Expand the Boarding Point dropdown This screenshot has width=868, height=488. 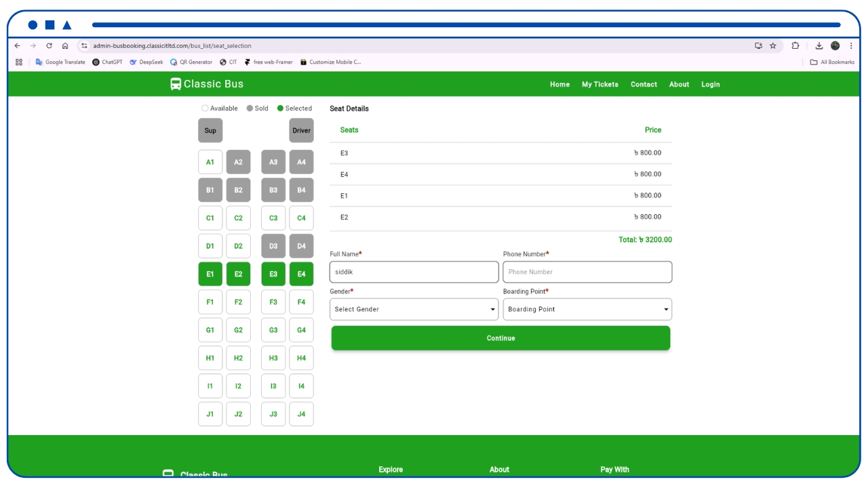click(587, 309)
